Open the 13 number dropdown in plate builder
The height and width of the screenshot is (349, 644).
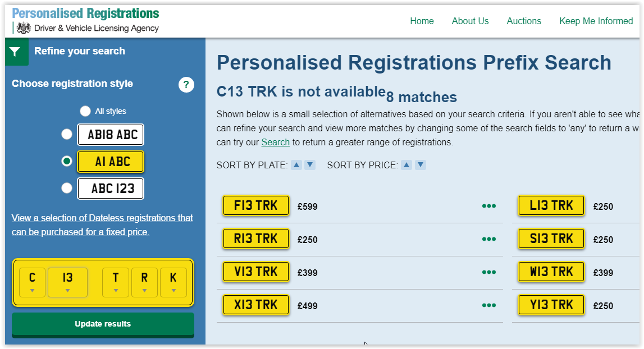(67, 282)
